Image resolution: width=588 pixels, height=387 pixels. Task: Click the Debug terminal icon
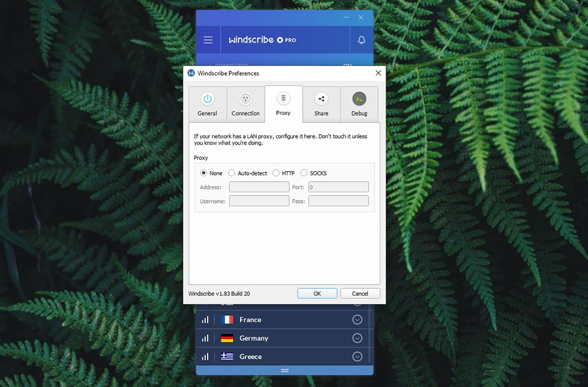359,99
